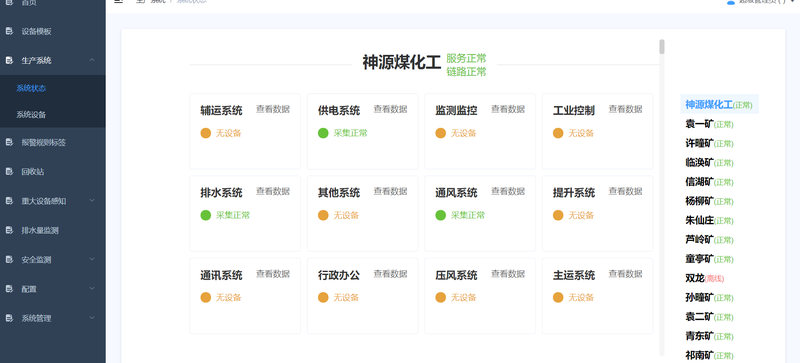This screenshot has height=363, width=800.
Task: Select 朱仙庄 in the mine list
Action: pos(710,221)
